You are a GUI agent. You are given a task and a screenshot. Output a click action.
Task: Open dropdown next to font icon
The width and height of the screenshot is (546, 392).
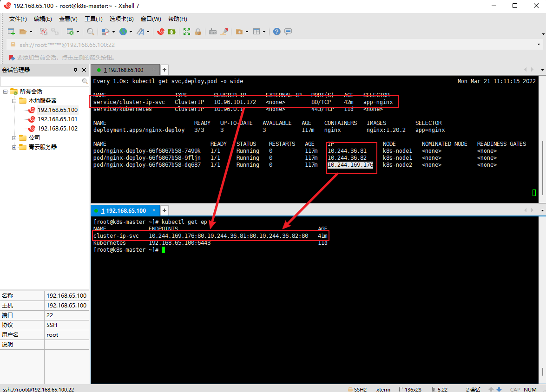pyautogui.click(x=148, y=32)
